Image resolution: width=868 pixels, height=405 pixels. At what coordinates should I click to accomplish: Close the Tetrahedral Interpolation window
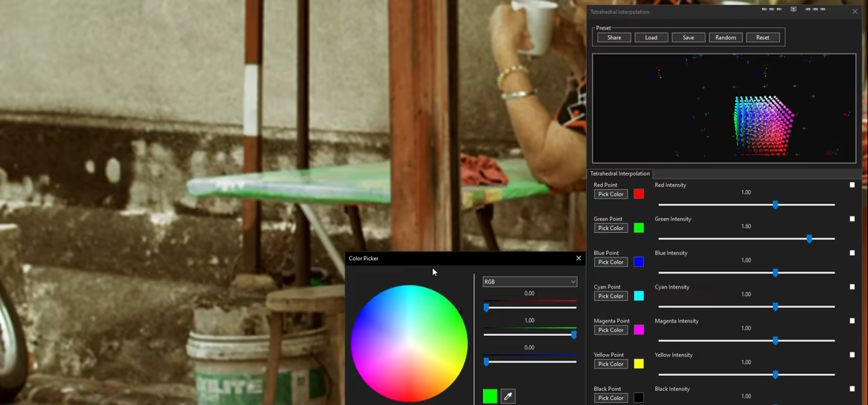(855, 11)
